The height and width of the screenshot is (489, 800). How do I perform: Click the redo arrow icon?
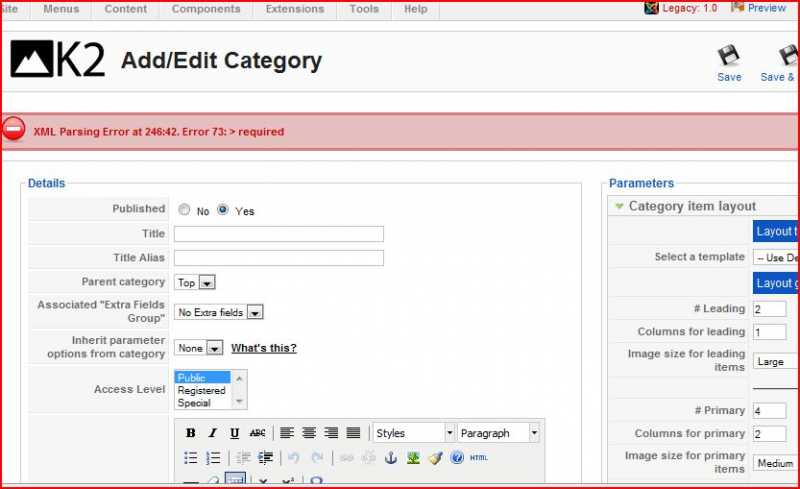[317, 457]
